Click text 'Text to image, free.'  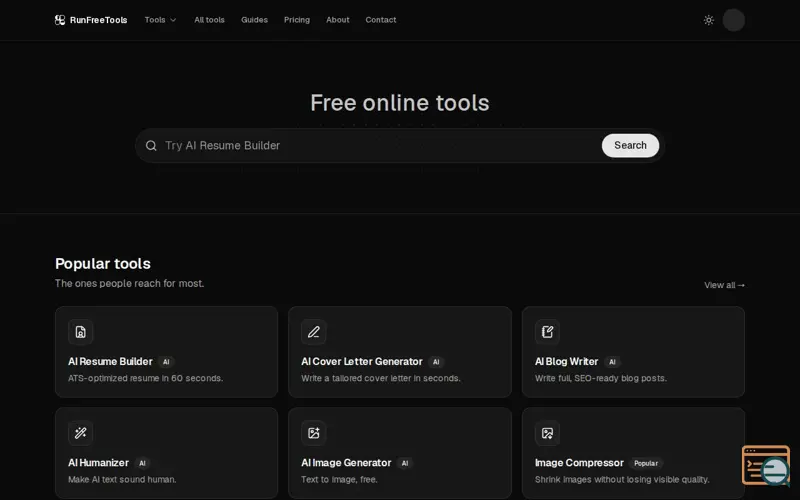pyautogui.click(x=339, y=479)
